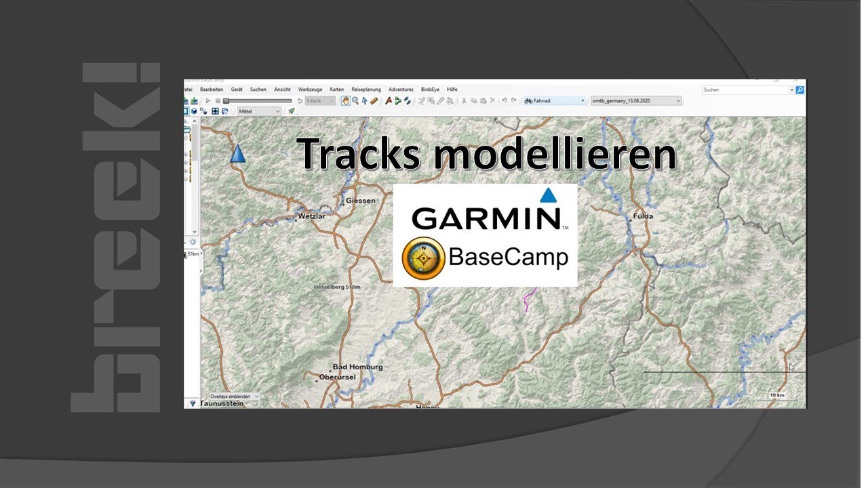Select the new Waypoint flag tool
The height and width of the screenshot is (488, 868).
point(389,100)
